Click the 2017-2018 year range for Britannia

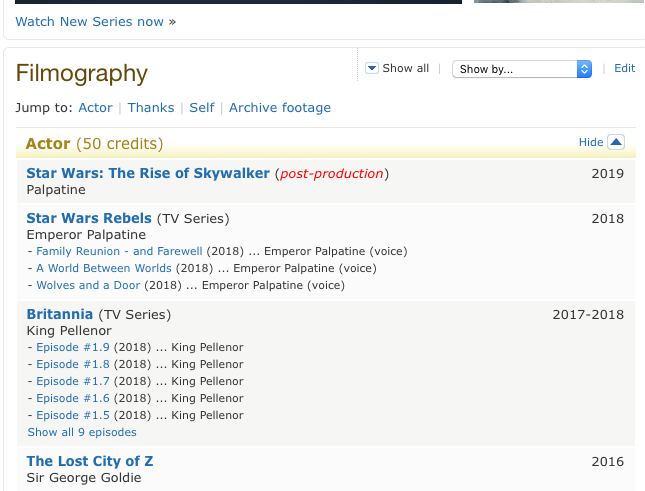point(588,315)
